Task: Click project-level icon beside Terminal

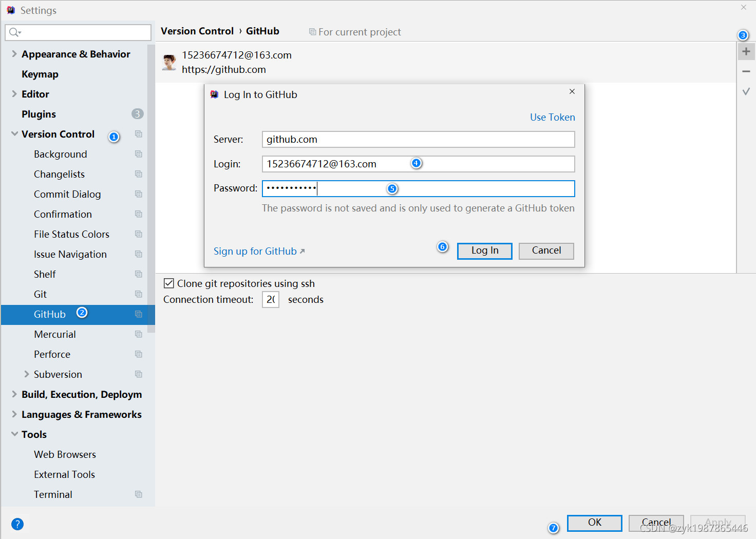Action: click(x=139, y=494)
